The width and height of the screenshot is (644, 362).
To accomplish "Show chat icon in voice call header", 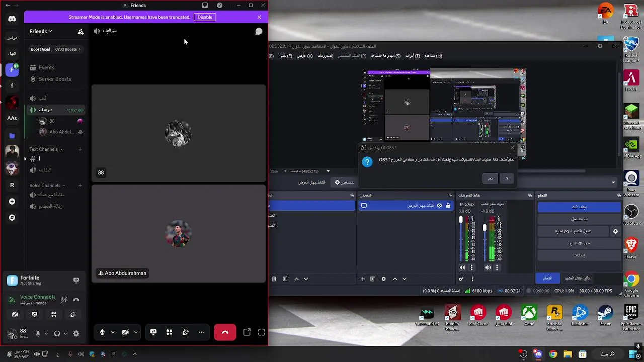I will (259, 31).
